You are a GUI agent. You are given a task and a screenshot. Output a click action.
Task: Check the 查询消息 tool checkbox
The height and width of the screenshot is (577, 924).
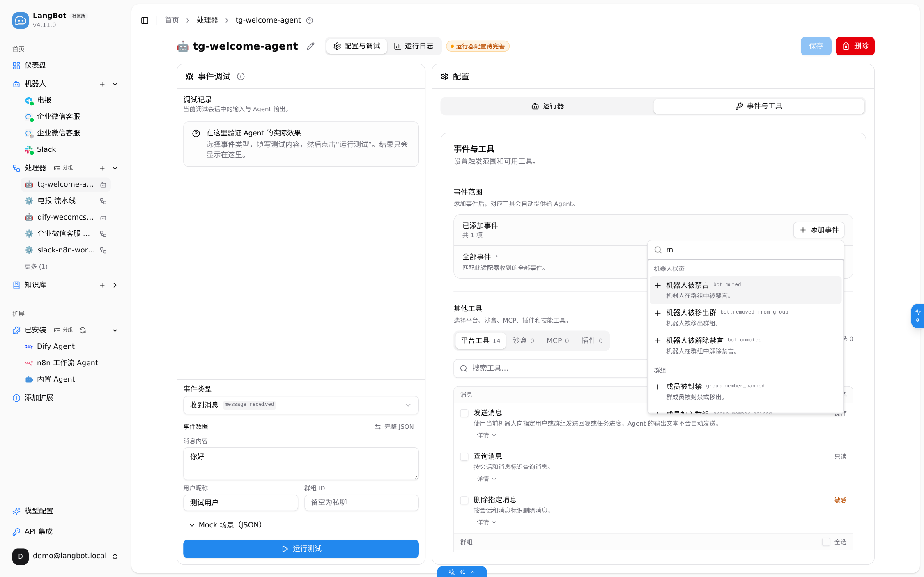click(464, 457)
